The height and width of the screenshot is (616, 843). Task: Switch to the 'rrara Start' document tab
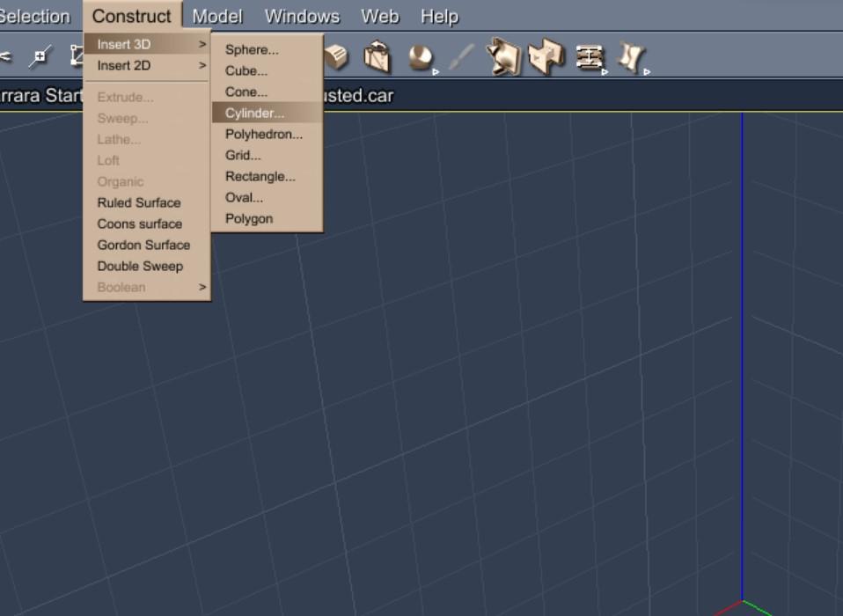click(x=41, y=96)
